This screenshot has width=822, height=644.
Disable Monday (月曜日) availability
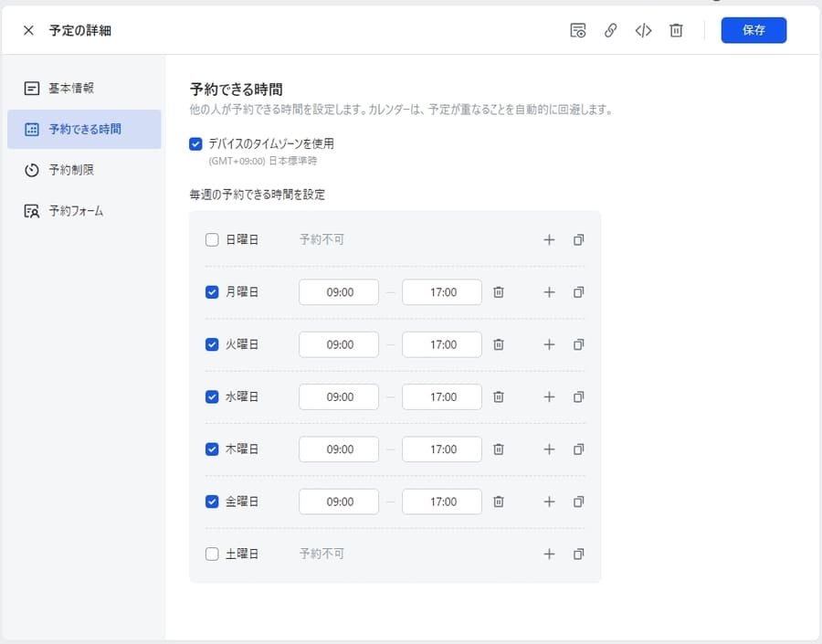click(211, 292)
